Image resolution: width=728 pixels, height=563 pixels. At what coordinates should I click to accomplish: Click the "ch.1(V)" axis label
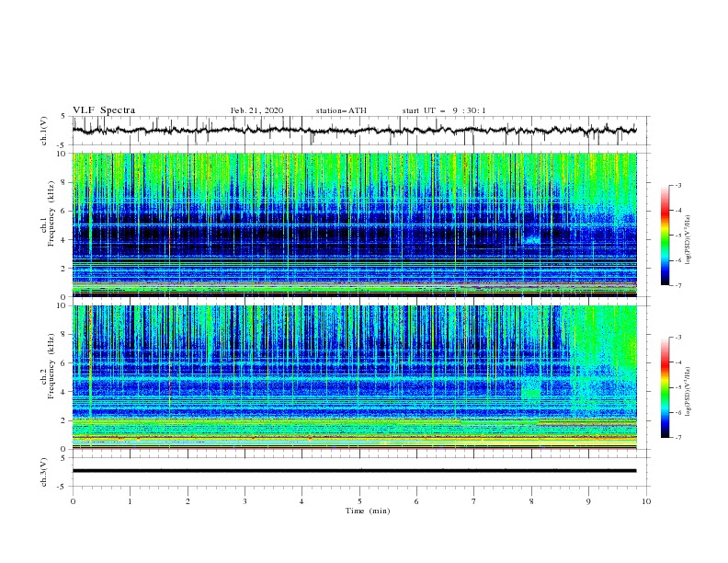pyautogui.click(x=44, y=131)
